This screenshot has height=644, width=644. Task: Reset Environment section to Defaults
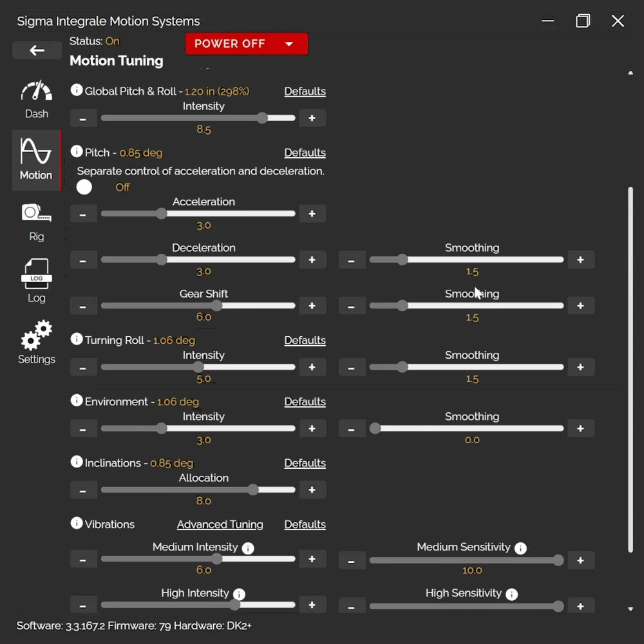(305, 401)
